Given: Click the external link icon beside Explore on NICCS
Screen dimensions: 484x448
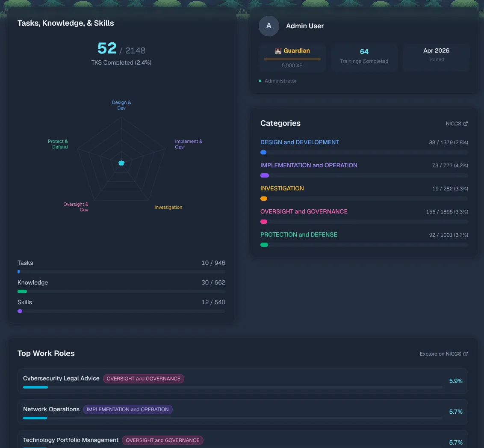Looking at the screenshot, I should (x=466, y=354).
